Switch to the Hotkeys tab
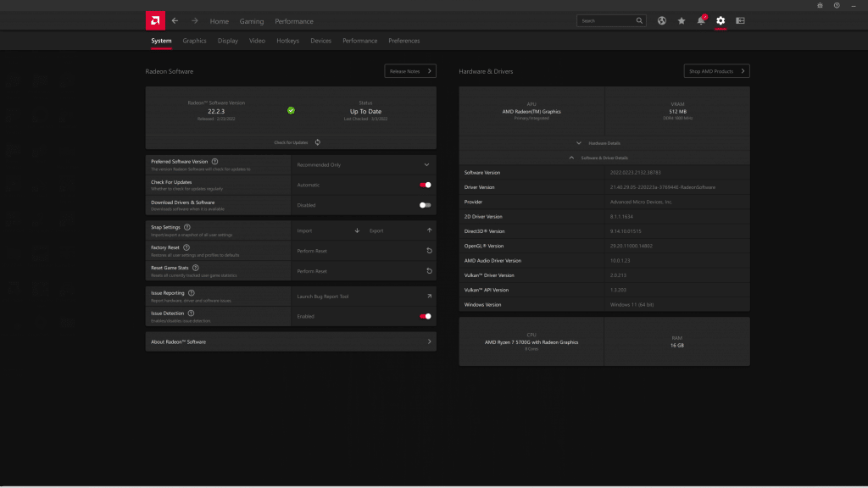This screenshot has width=868, height=488. coord(288,41)
